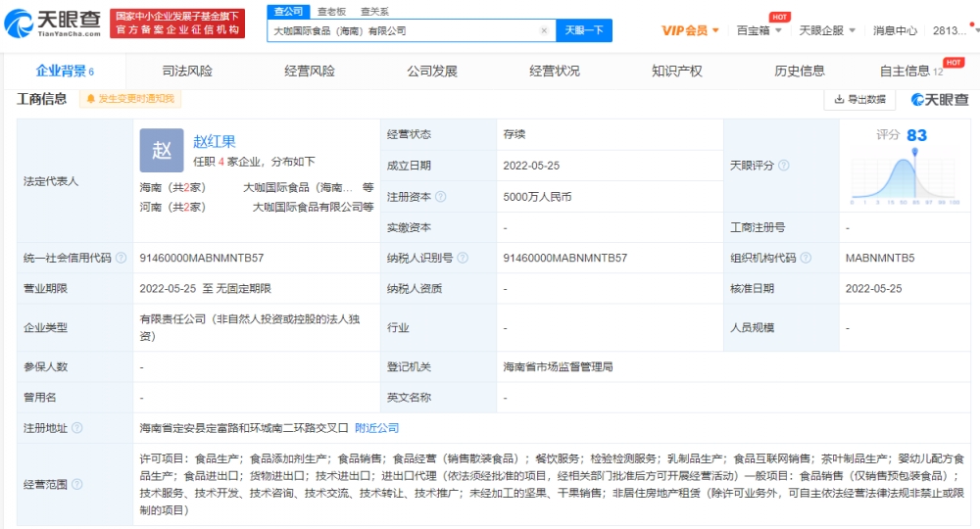Click the 5000万人民币 registered capital value
980x529 pixels.
point(537,197)
